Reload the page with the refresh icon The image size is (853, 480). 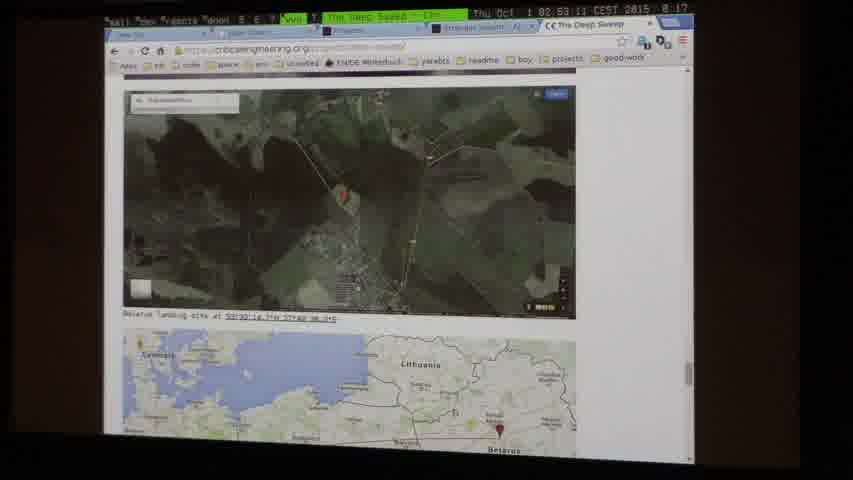click(x=145, y=50)
